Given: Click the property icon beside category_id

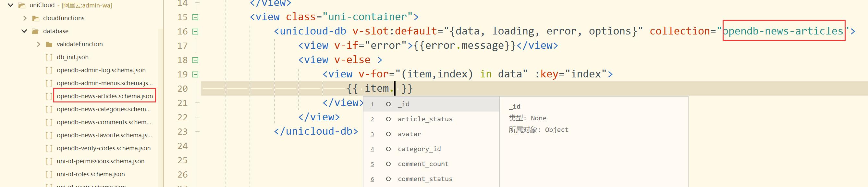Looking at the screenshot, I should [388, 149].
